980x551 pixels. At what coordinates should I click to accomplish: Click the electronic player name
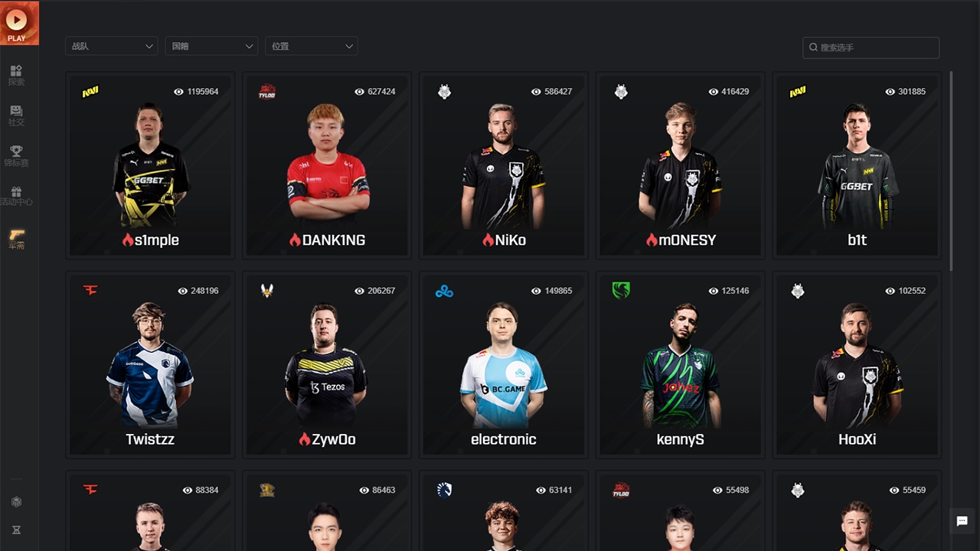pos(504,439)
